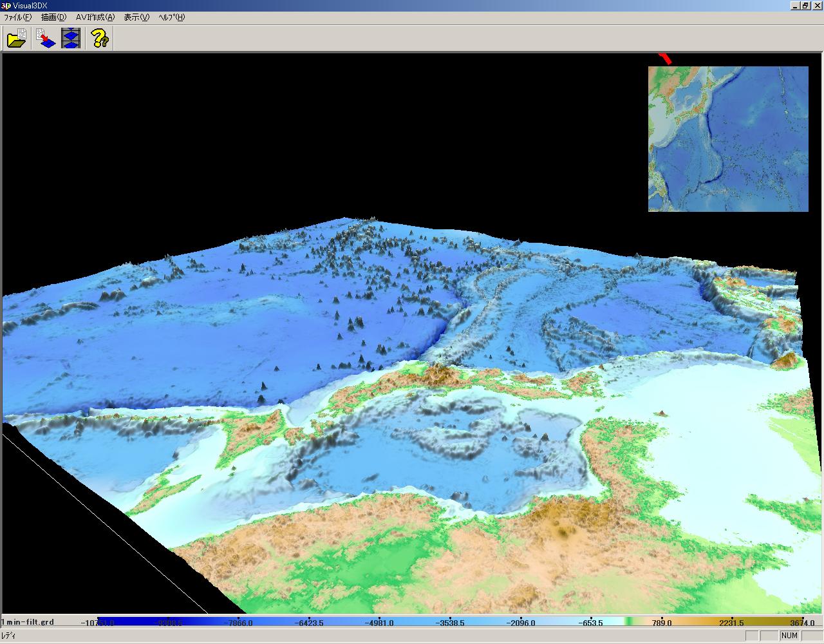Open the ファイル(F) menu
The image size is (824, 644).
(17, 17)
